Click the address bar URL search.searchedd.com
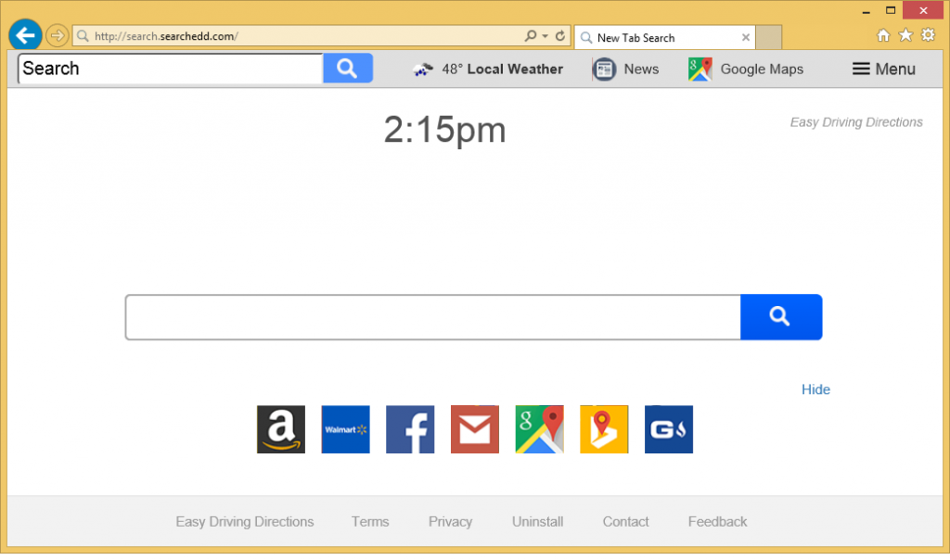The height and width of the screenshot is (560, 950). (x=167, y=36)
